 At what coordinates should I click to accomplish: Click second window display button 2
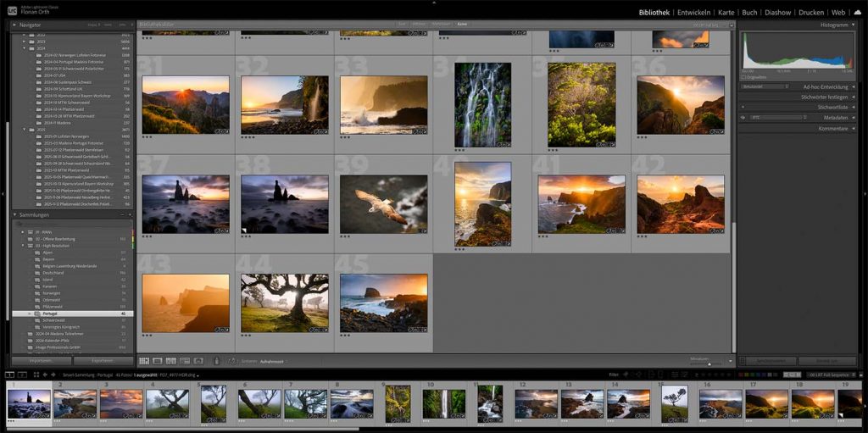(x=23, y=375)
